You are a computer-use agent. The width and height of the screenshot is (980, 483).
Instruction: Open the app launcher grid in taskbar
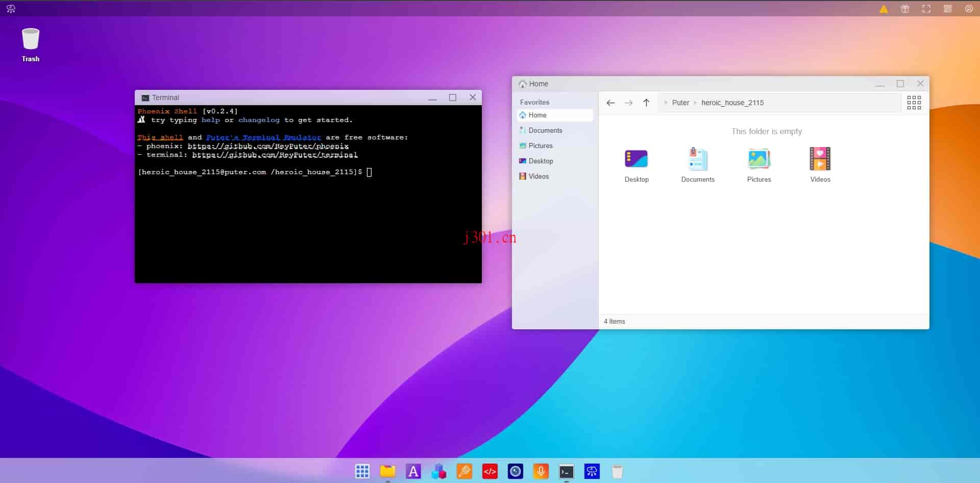pyautogui.click(x=362, y=471)
